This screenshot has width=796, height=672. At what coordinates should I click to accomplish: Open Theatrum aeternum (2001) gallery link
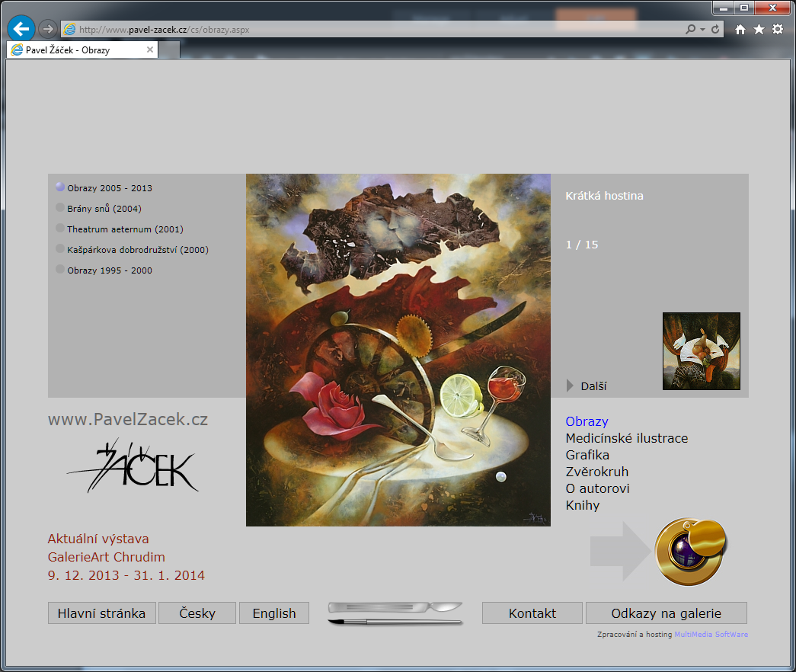(125, 229)
